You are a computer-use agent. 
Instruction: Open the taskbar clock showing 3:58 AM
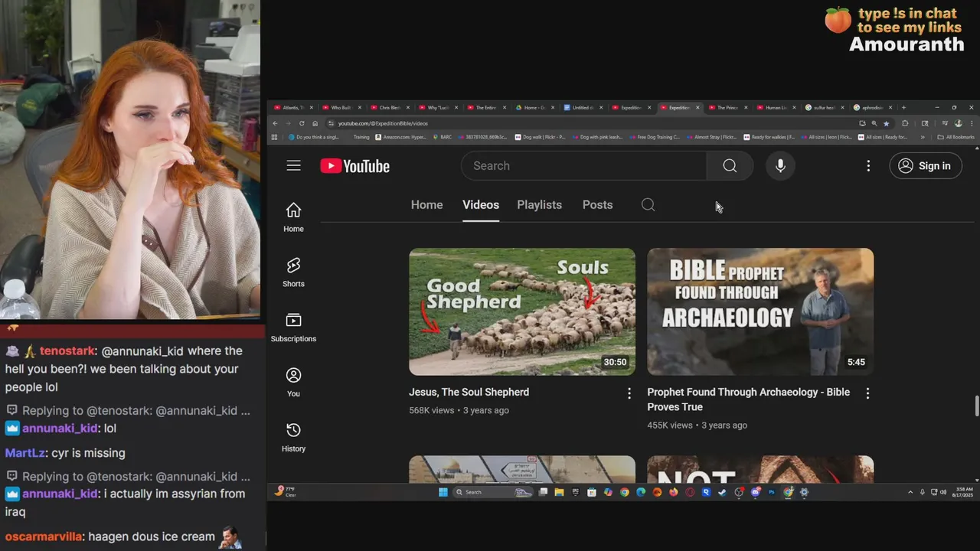point(962,492)
